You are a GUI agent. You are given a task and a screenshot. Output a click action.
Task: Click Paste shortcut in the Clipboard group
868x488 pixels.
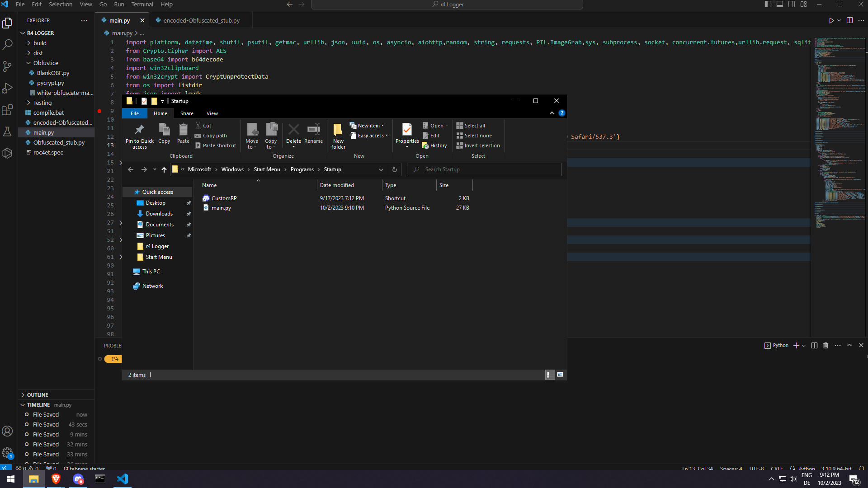click(x=215, y=145)
